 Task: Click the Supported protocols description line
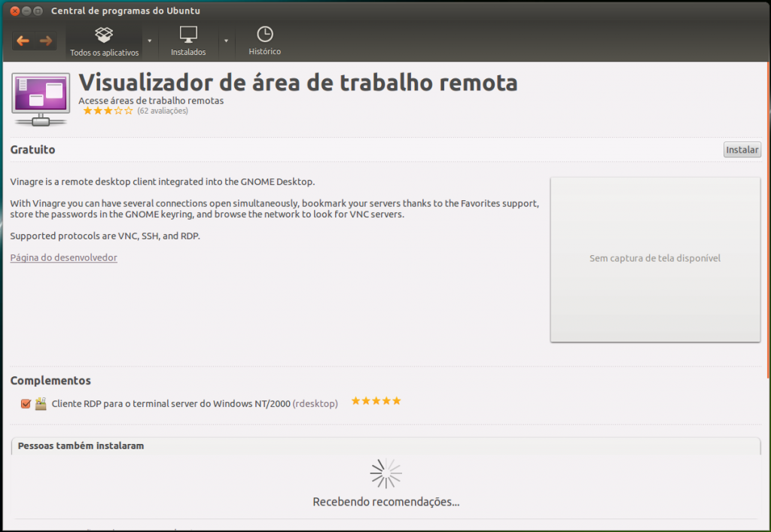105,236
